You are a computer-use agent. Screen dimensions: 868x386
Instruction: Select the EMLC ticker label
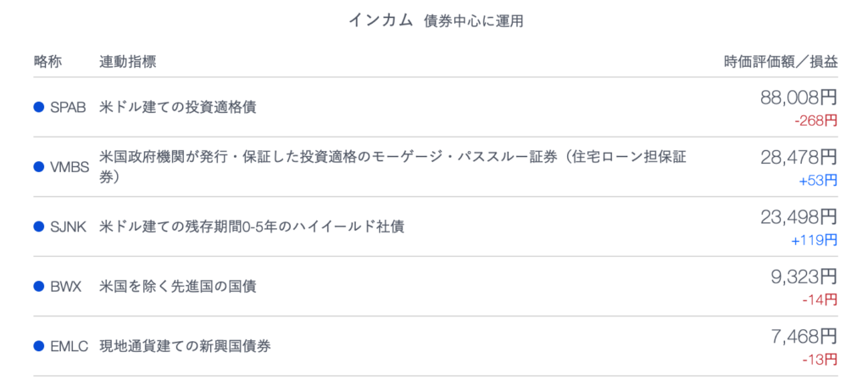point(70,347)
